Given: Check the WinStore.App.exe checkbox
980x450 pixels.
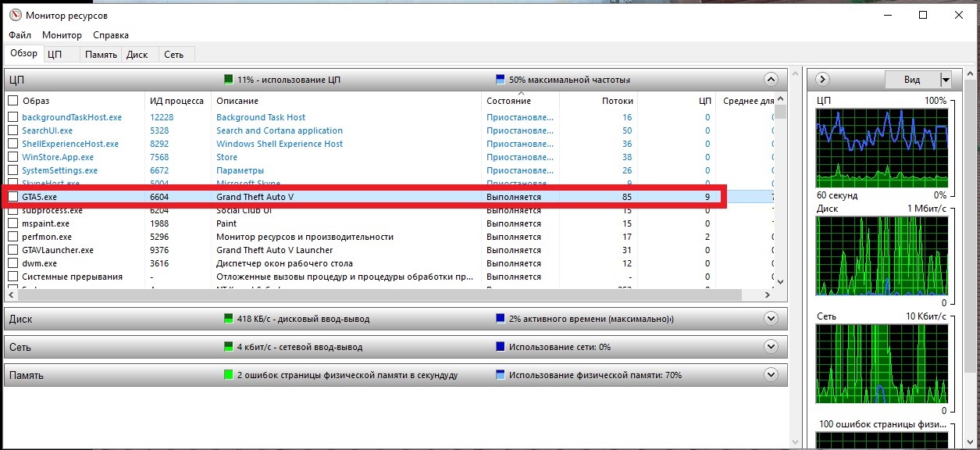Looking at the screenshot, I should tap(12, 157).
